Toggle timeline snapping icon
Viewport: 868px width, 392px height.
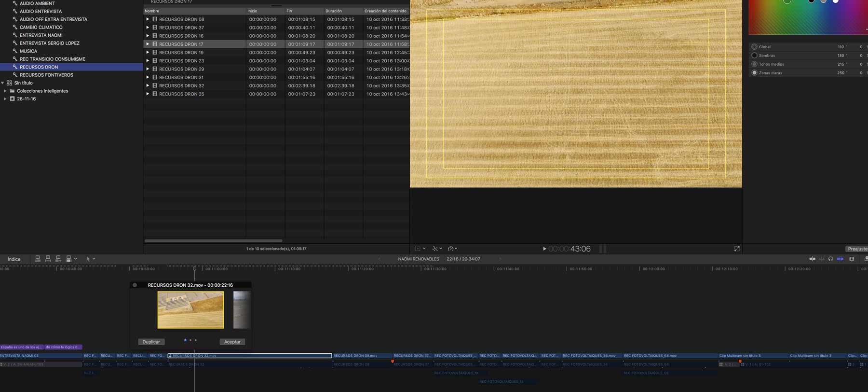(x=812, y=259)
